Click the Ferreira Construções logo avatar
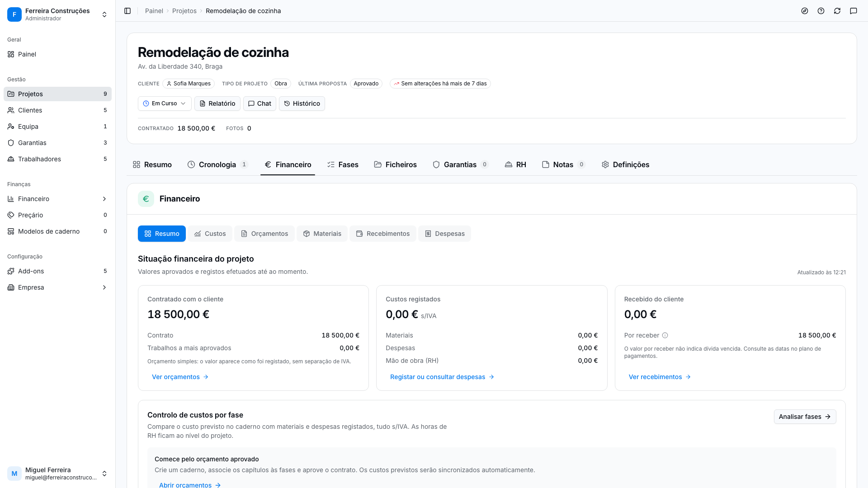The height and width of the screenshot is (488, 868). (14, 14)
